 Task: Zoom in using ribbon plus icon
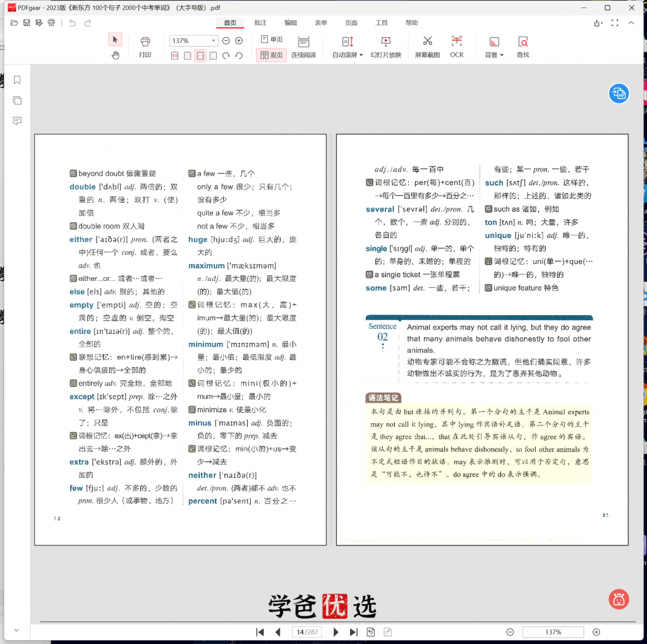[x=239, y=40]
